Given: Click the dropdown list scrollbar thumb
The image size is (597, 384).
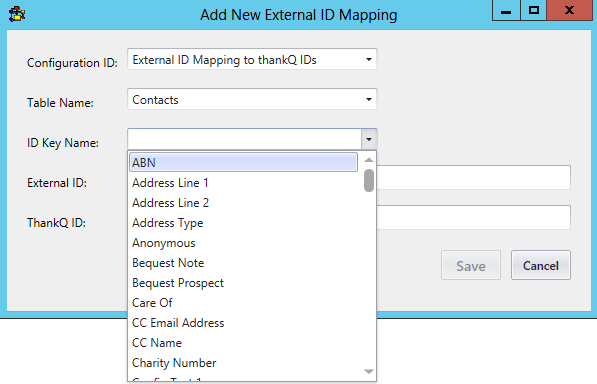Looking at the screenshot, I should point(369,180).
